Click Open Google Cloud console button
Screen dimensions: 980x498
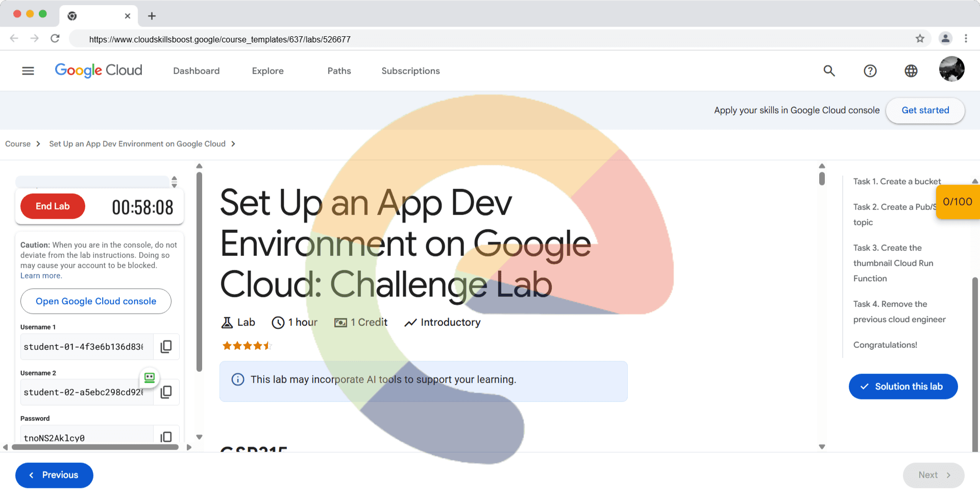96,301
